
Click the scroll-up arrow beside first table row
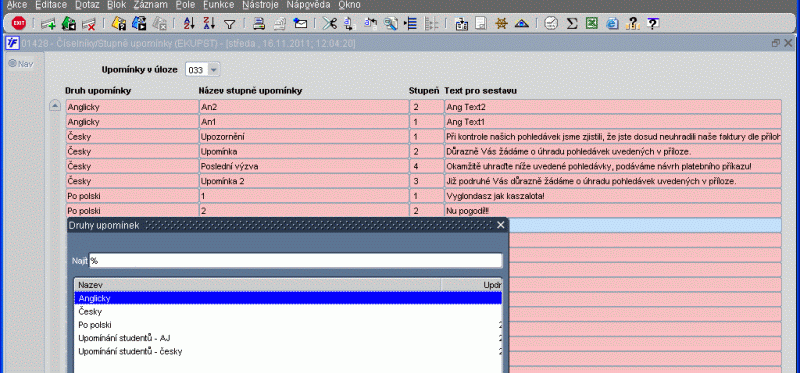(x=55, y=106)
